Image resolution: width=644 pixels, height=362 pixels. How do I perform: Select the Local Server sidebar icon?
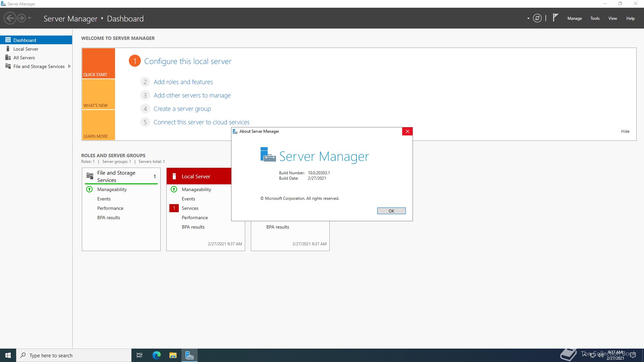[x=8, y=49]
